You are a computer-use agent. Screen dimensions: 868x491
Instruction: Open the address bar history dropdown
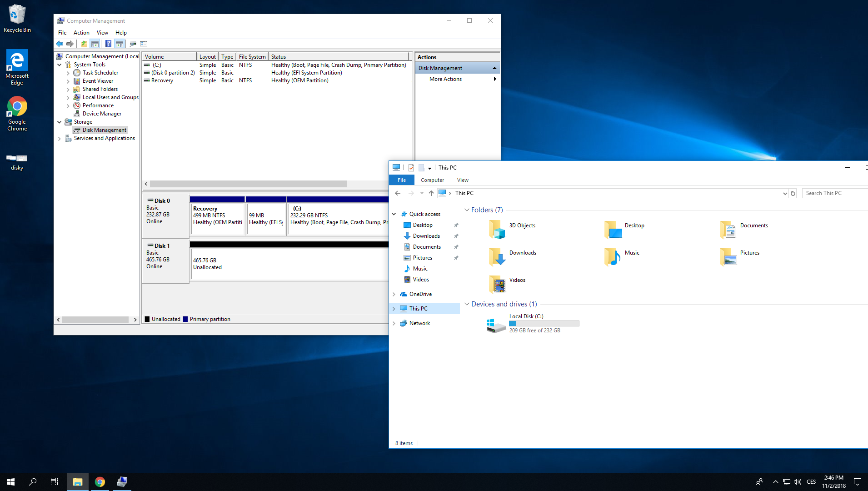tap(785, 193)
